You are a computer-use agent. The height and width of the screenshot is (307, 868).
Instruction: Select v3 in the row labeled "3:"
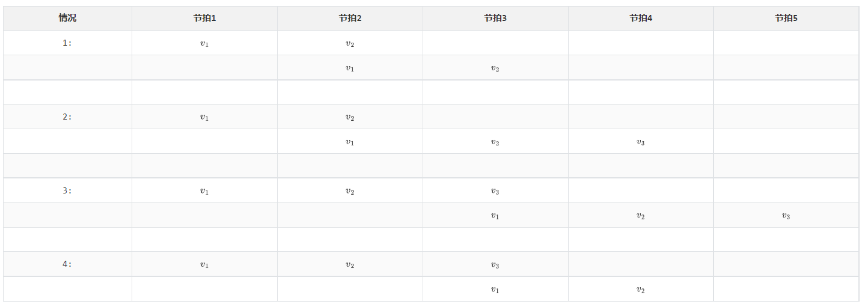click(495, 191)
